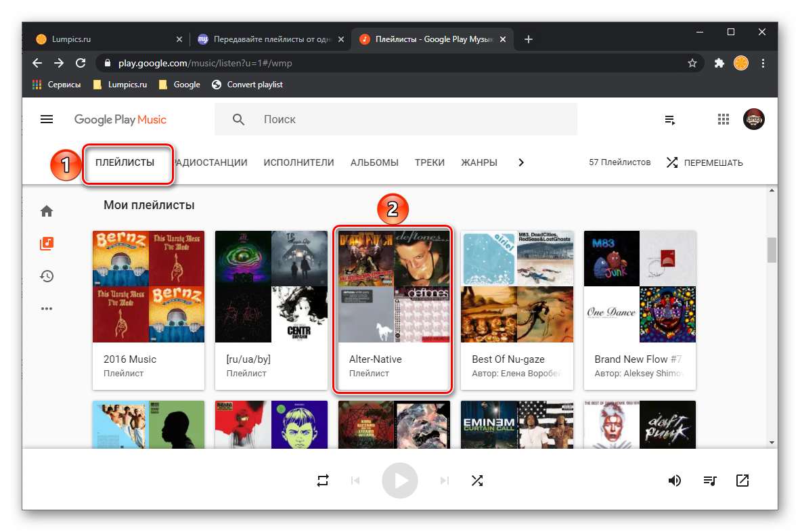Open the Best Of Nu-gaze playlist

pyautogui.click(x=517, y=310)
